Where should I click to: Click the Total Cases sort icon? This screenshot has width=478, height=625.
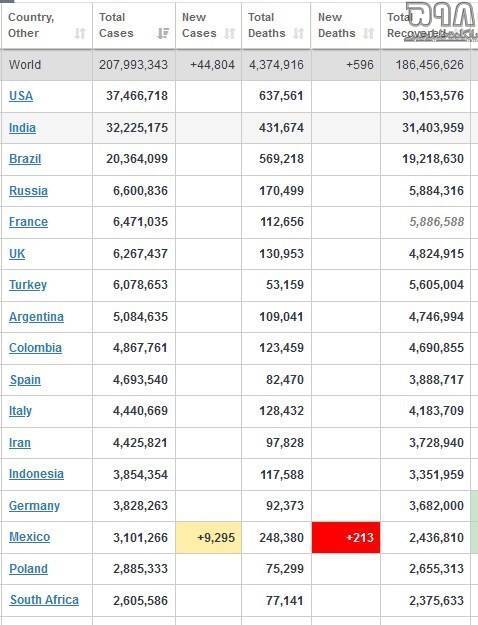[163, 33]
